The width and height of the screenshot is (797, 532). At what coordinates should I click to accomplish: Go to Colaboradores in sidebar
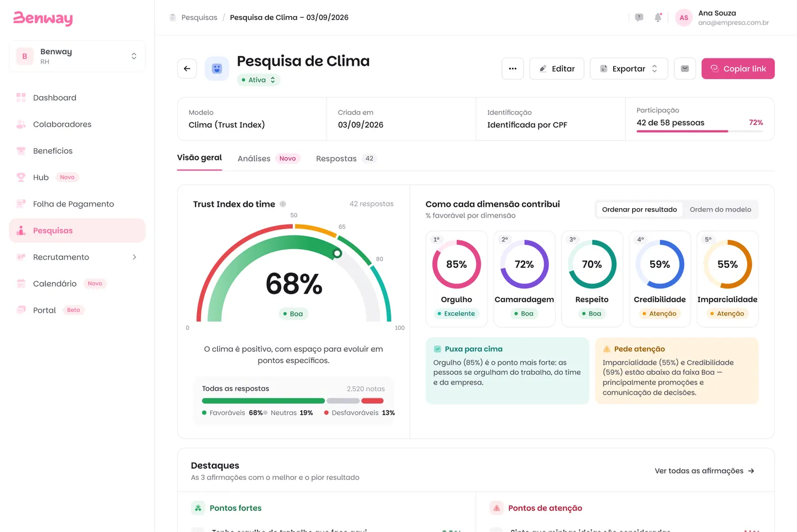click(x=77, y=124)
